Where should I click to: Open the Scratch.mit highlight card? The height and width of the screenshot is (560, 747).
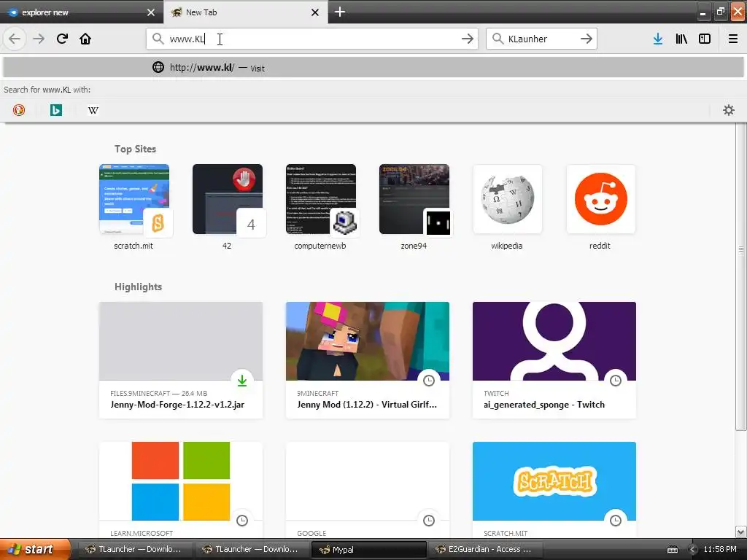tap(554, 489)
